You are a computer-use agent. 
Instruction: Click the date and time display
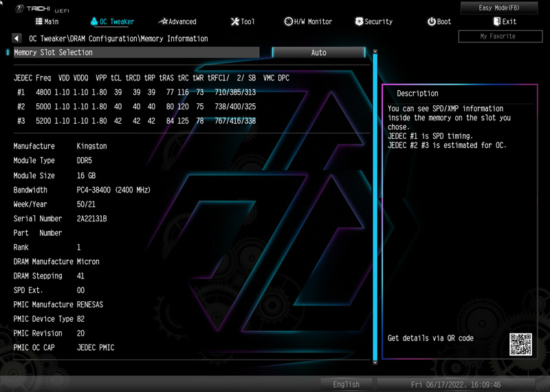(456, 384)
